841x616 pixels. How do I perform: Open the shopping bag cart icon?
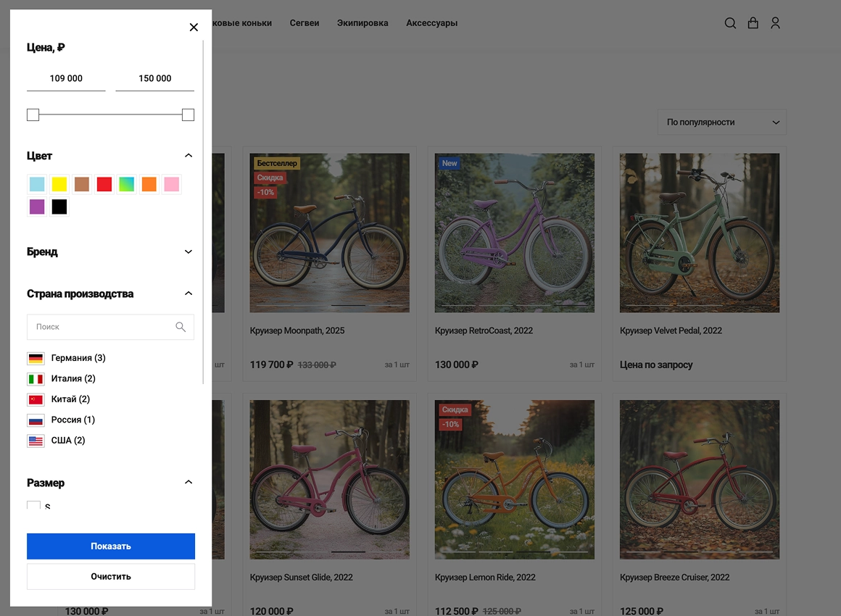pyautogui.click(x=753, y=23)
